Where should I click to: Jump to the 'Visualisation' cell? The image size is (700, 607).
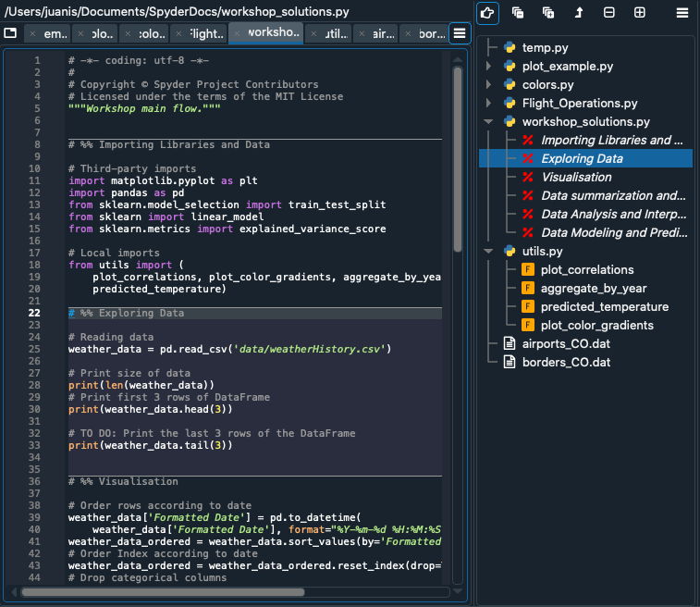click(576, 178)
